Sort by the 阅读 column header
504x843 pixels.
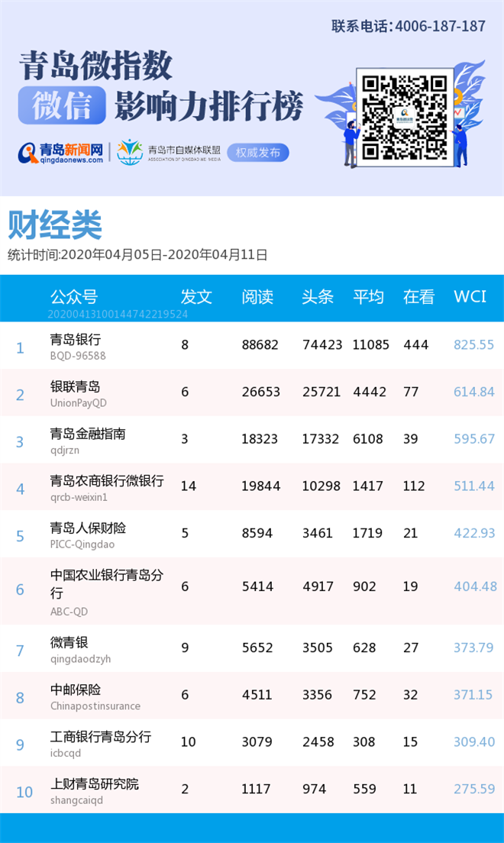point(257,297)
